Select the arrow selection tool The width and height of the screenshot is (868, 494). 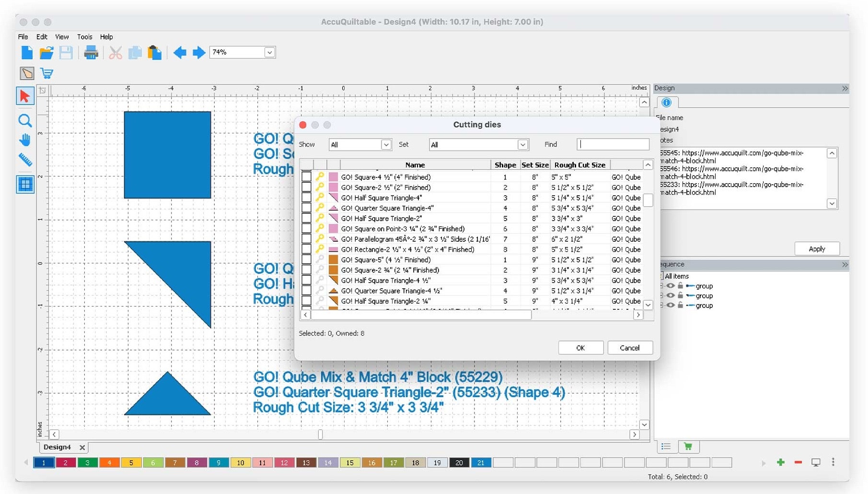click(x=25, y=96)
